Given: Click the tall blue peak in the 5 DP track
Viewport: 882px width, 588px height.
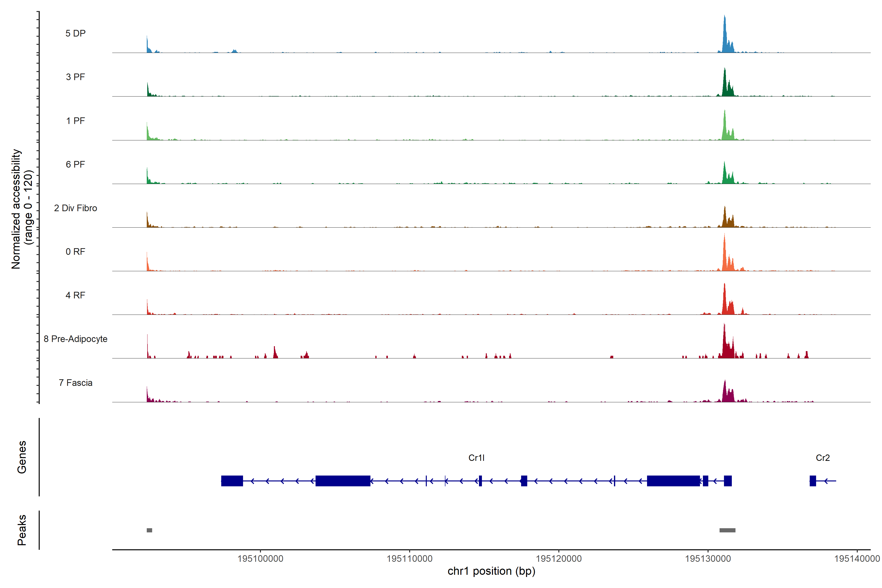Looking at the screenshot, I should (725, 37).
